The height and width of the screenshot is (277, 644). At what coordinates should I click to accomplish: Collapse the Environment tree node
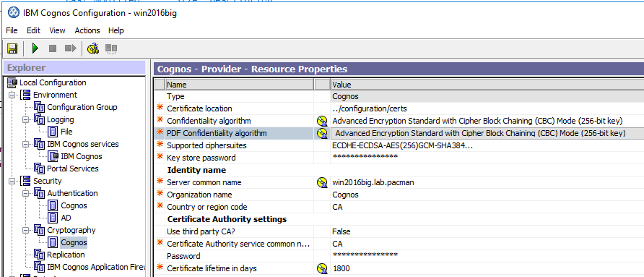(12, 95)
